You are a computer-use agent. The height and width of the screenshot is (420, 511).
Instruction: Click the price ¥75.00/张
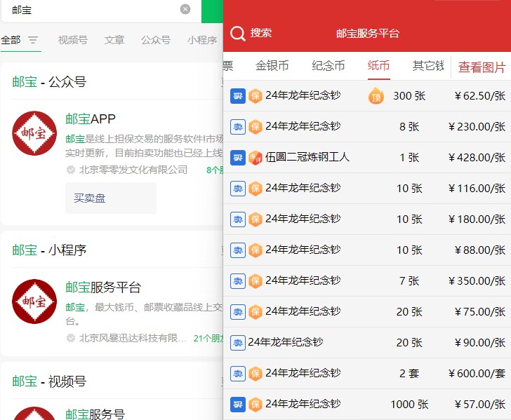click(480, 312)
